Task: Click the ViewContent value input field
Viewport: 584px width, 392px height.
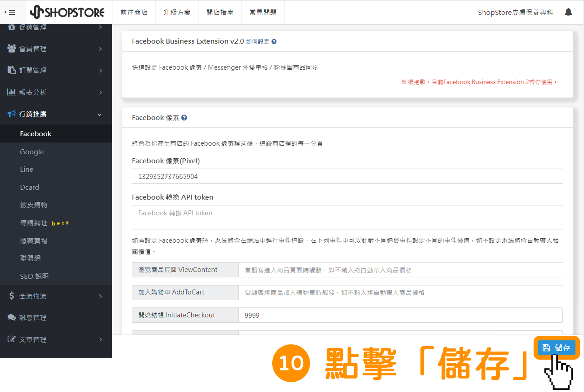Action: pyautogui.click(x=401, y=270)
